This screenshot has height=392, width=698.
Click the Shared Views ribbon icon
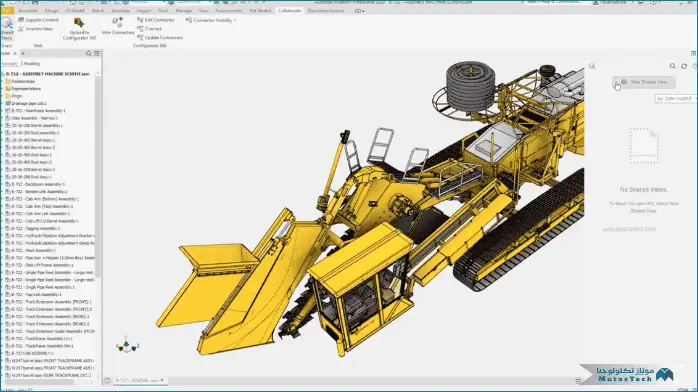7,29
